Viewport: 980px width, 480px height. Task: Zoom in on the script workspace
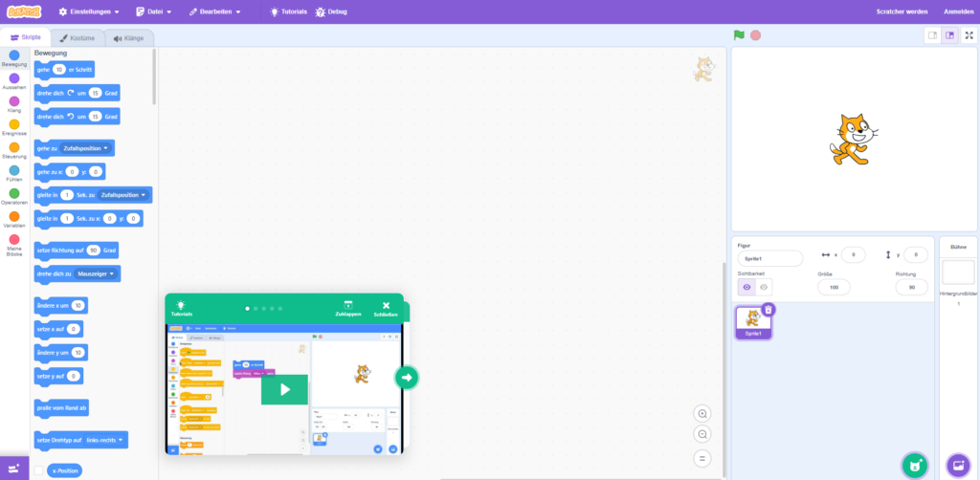click(x=703, y=413)
